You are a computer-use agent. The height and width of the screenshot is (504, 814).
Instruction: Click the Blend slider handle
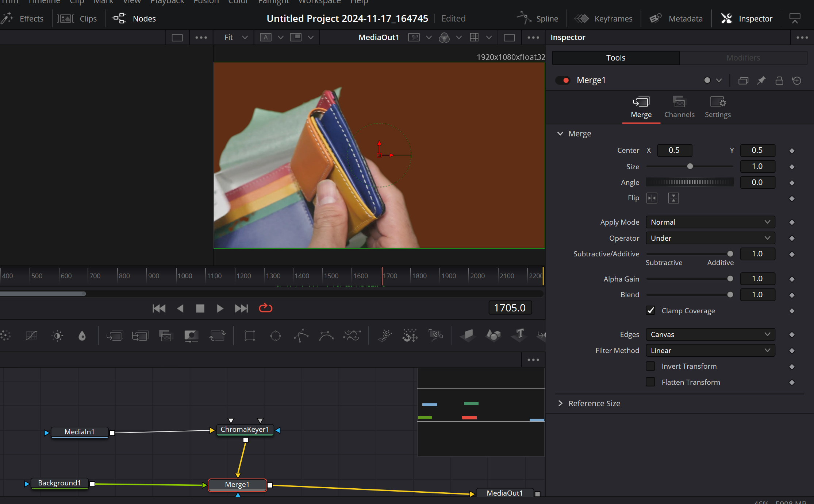point(730,295)
